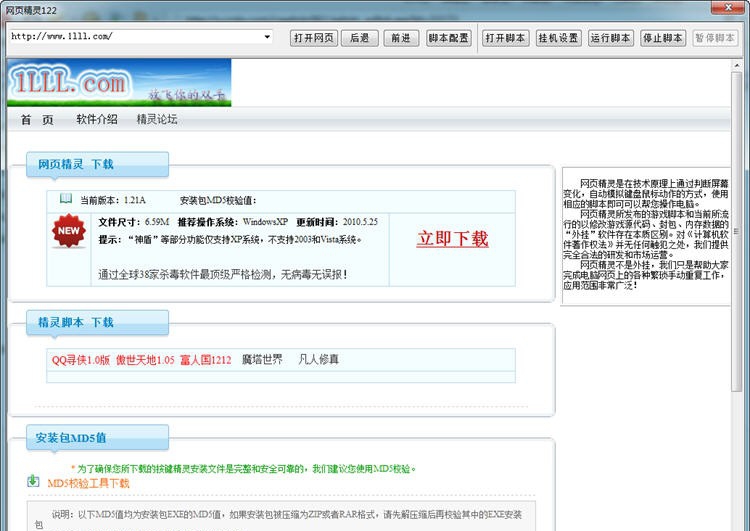750x531 pixels.
Task: Open 脚本配置 script settings
Action: pyautogui.click(x=449, y=38)
